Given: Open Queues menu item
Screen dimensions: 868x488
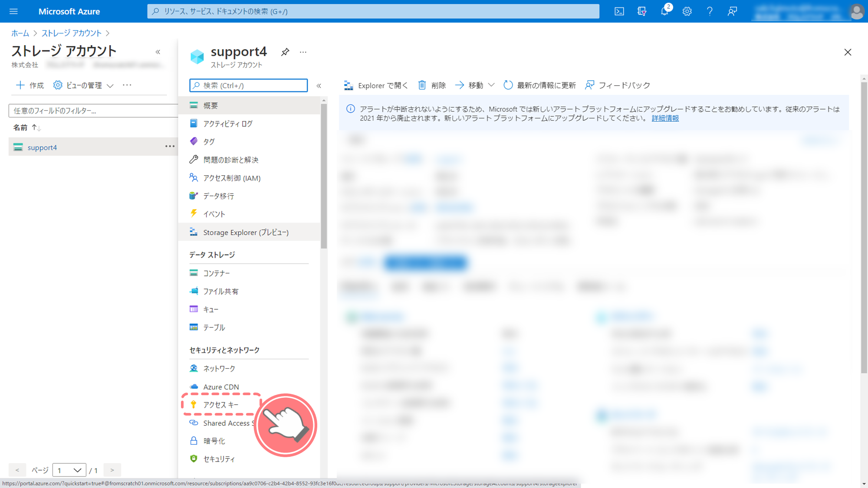Looking at the screenshot, I should click(249, 309).
